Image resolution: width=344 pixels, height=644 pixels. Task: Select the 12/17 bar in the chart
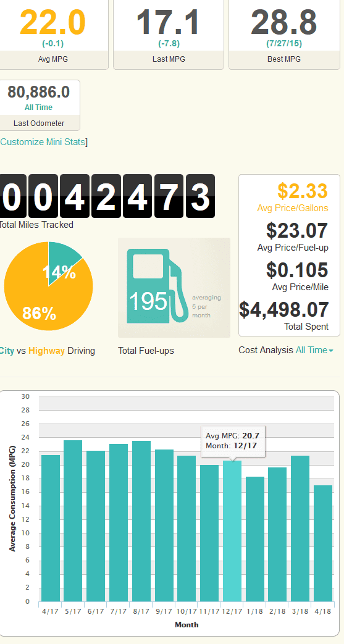(x=232, y=531)
